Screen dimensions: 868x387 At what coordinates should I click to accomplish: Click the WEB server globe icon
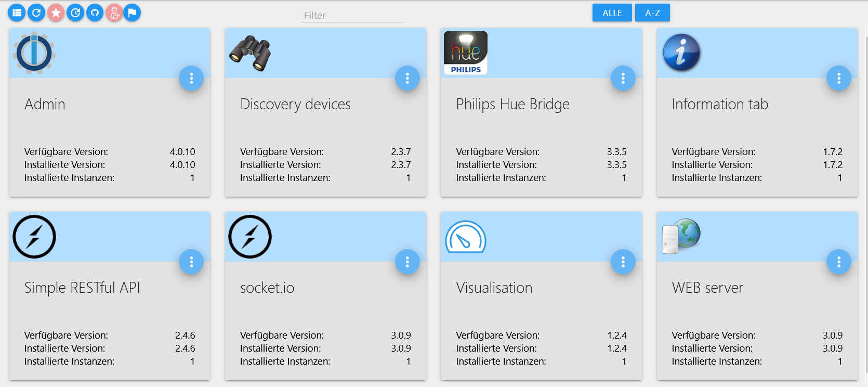pos(681,236)
